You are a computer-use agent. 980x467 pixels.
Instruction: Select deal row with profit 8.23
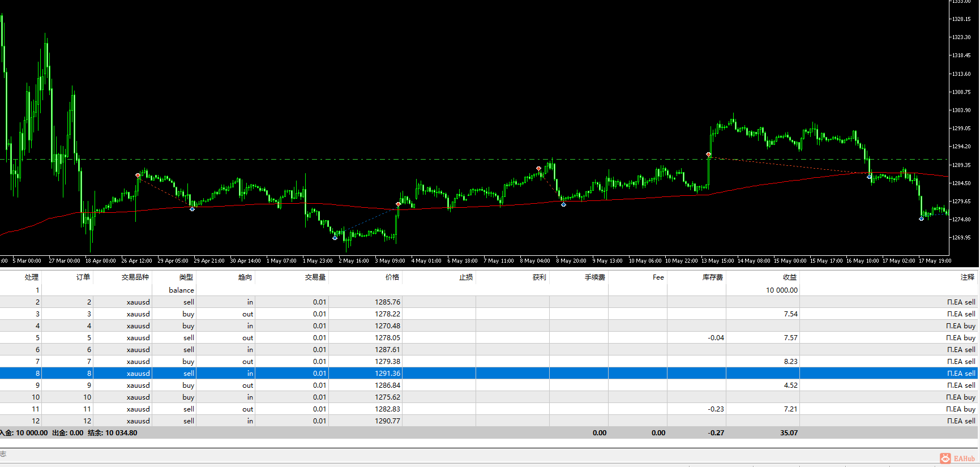pyautogui.click(x=396, y=361)
